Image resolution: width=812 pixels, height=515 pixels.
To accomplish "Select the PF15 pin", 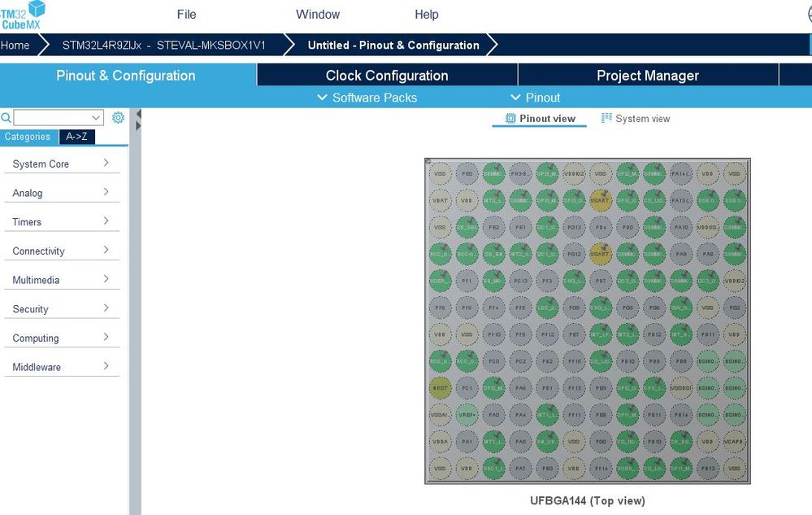I will 574,362.
